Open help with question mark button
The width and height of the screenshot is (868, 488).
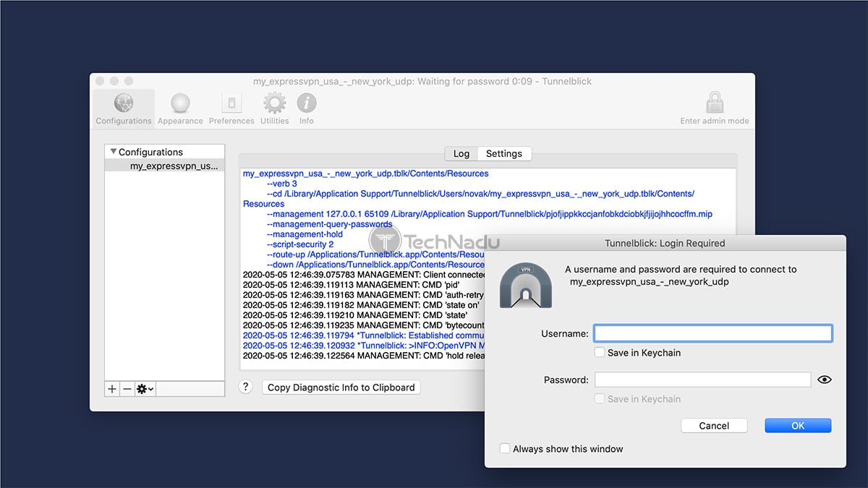tap(246, 388)
